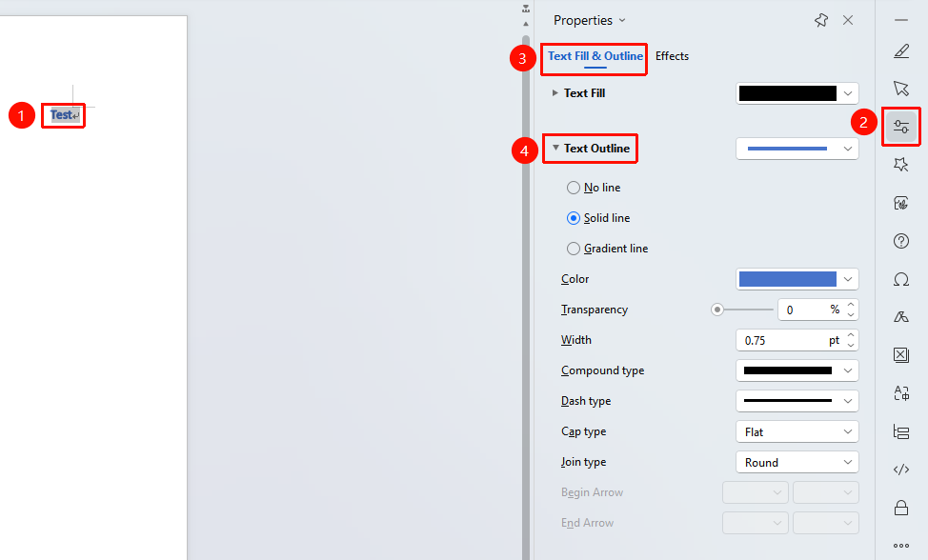
Task: Open the Text Outline line preset dropdown
Action: click(797, 149)
